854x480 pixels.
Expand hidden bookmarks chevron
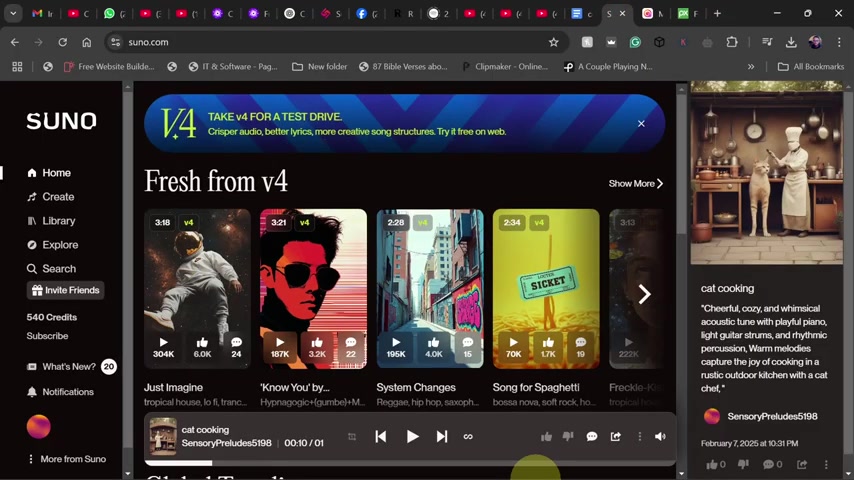[x=751, y=66]
